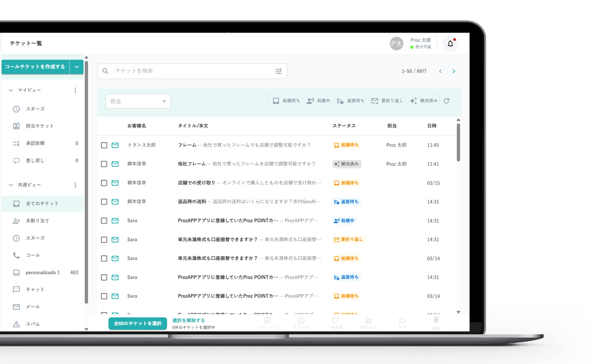This screenshot has width=590, height=364.
Task: Click the P太 user avatar
Action: point(397,43)
